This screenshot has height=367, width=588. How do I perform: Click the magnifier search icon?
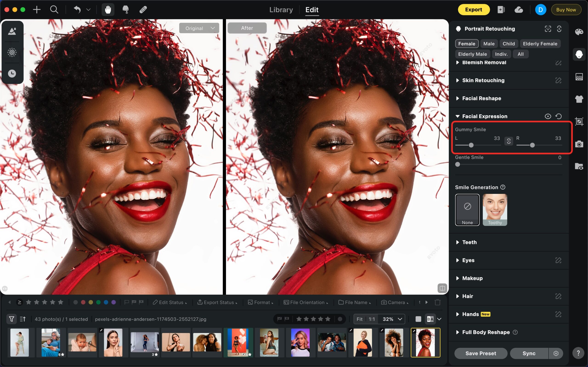(54, 10)
